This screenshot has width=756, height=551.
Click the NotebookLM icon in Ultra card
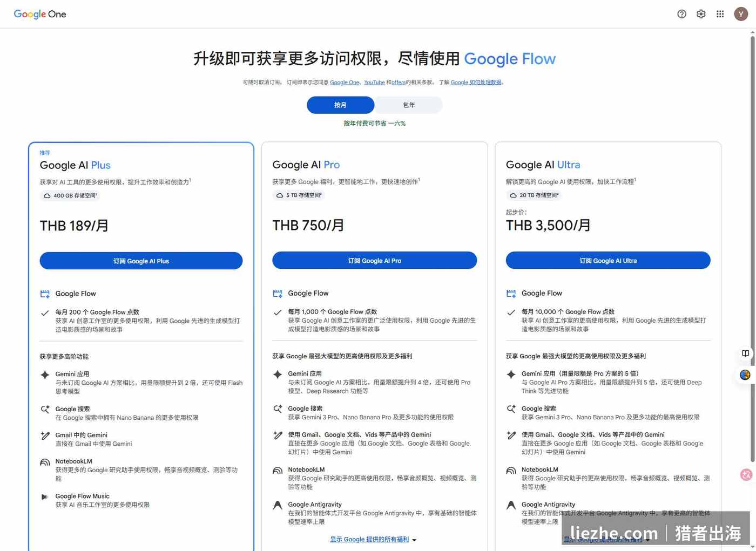click(511, 471)
